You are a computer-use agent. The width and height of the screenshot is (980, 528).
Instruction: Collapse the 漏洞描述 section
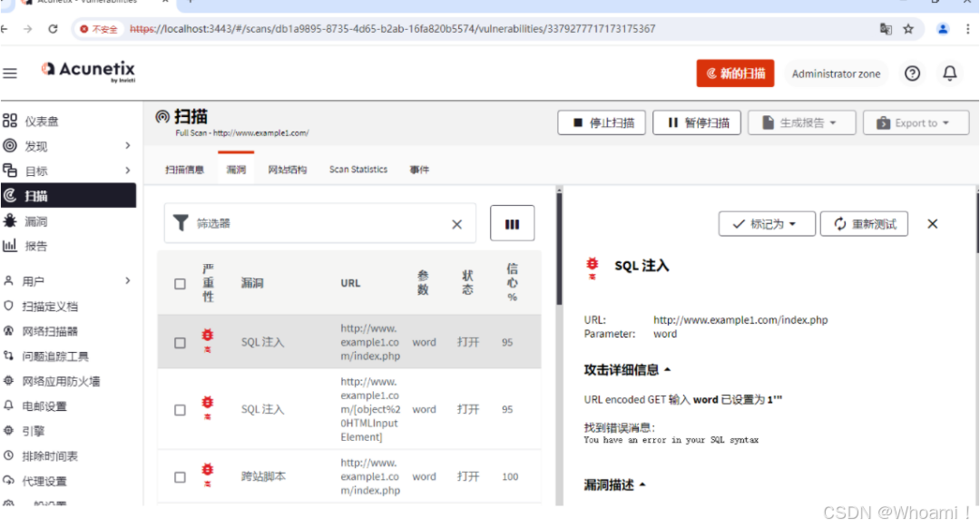(614, 484)
